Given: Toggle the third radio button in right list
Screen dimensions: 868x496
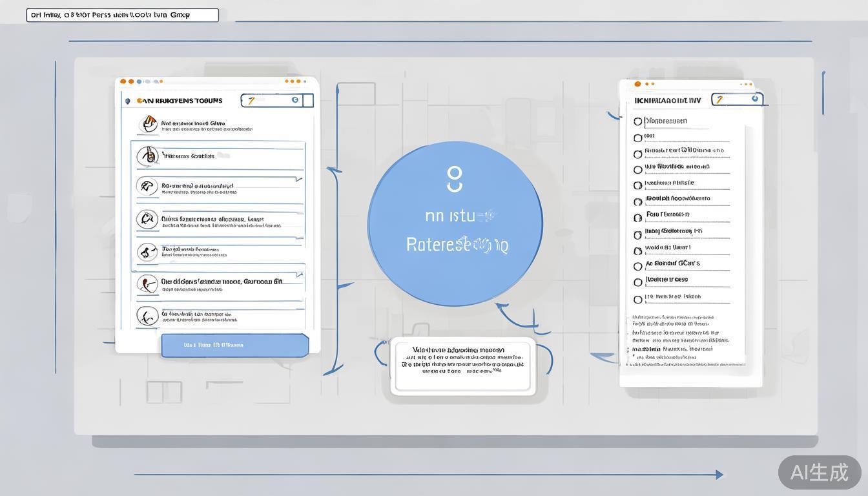Looking at the screenshot, I should [638, 154].
